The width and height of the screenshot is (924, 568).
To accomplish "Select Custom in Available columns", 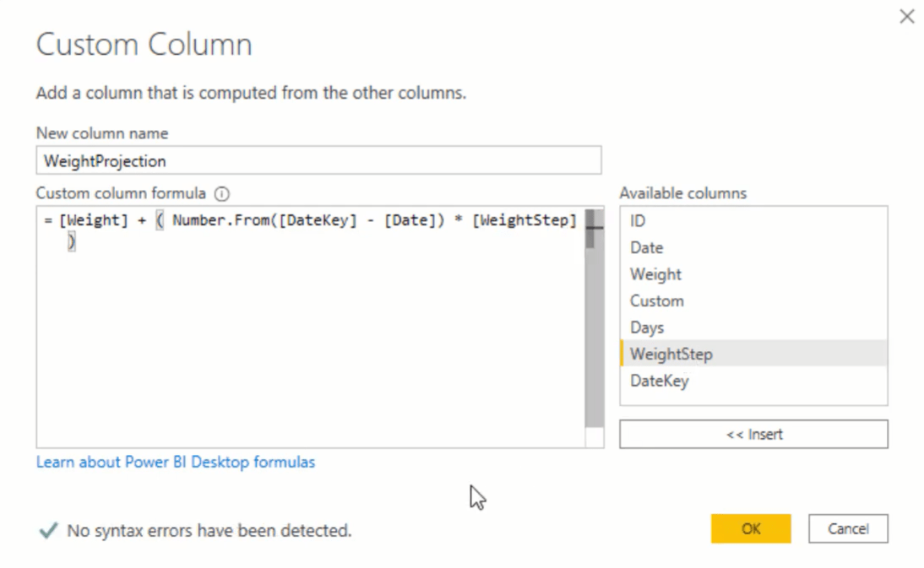I will pos(753,300).
